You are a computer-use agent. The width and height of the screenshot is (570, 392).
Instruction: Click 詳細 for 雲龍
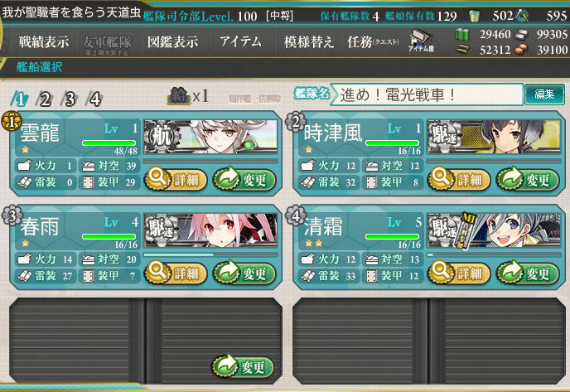pyautogui.click(x=176, y=179)
